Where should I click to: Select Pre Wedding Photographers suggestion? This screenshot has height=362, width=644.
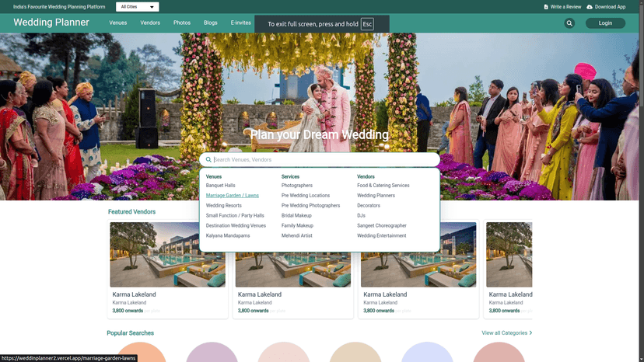pyautogui.click(x=310, y=206)
